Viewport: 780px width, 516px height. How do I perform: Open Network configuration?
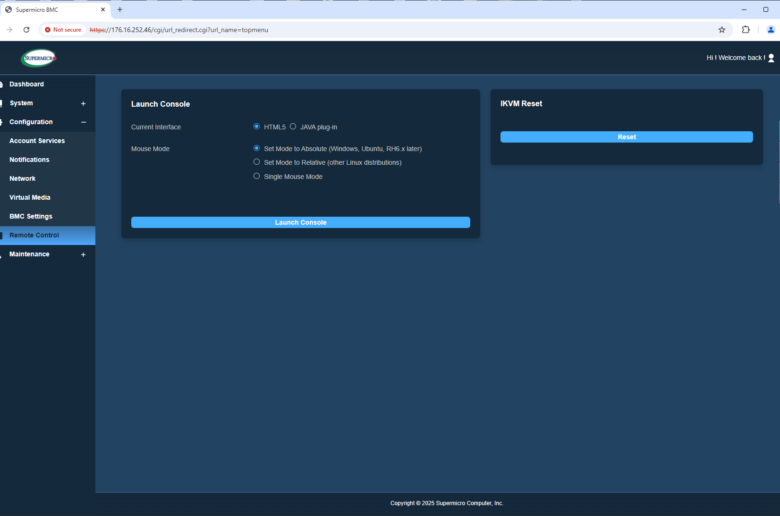pos(22,179)
